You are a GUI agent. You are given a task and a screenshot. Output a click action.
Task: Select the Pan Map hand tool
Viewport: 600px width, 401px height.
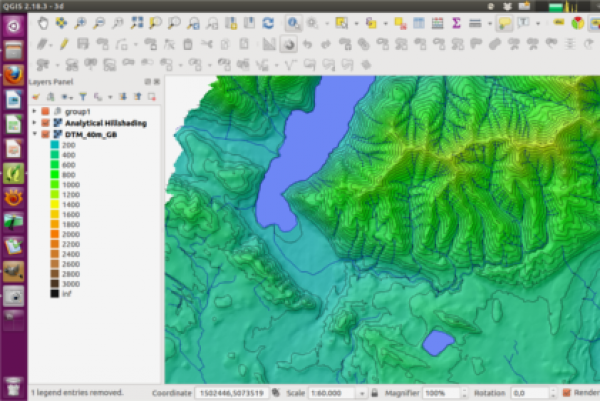coord(42,22)
